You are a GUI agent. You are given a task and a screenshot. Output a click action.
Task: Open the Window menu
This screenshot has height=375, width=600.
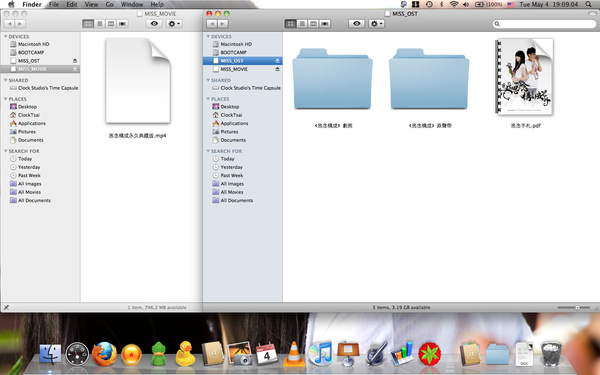(x=132, y=5)
